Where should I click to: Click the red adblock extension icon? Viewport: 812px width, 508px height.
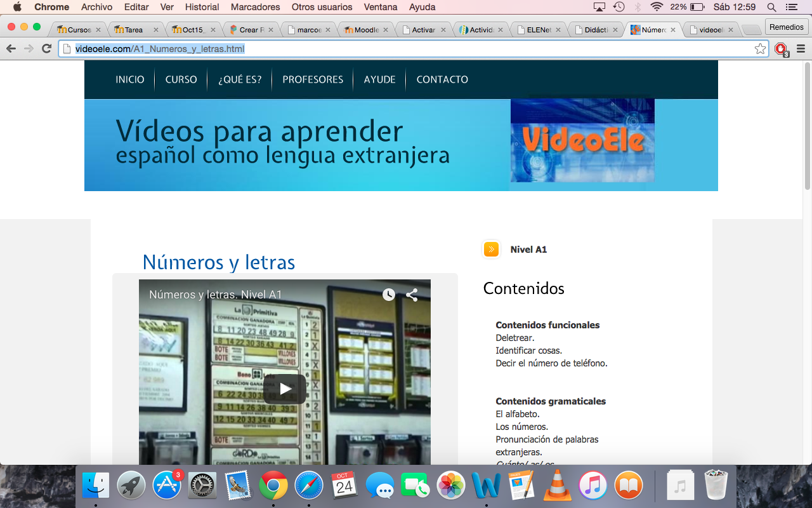[781, 49]
